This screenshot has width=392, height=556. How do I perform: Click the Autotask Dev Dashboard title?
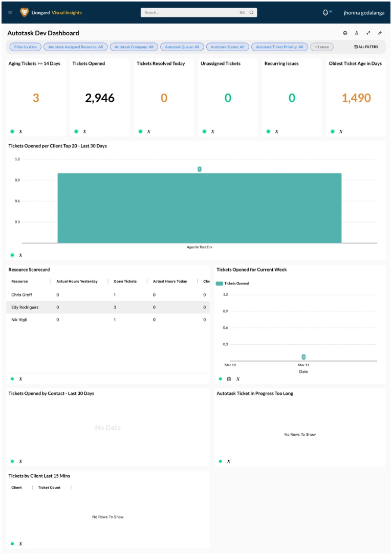click(43, 33)
